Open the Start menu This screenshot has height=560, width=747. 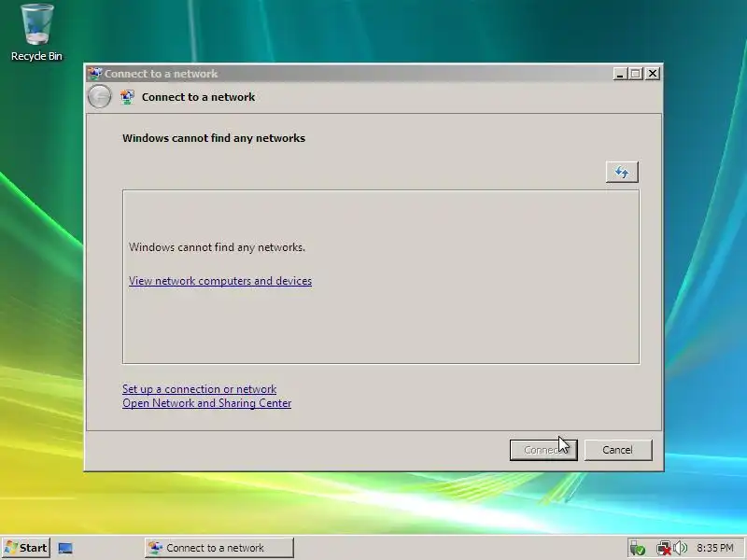(x=26, y=548)
